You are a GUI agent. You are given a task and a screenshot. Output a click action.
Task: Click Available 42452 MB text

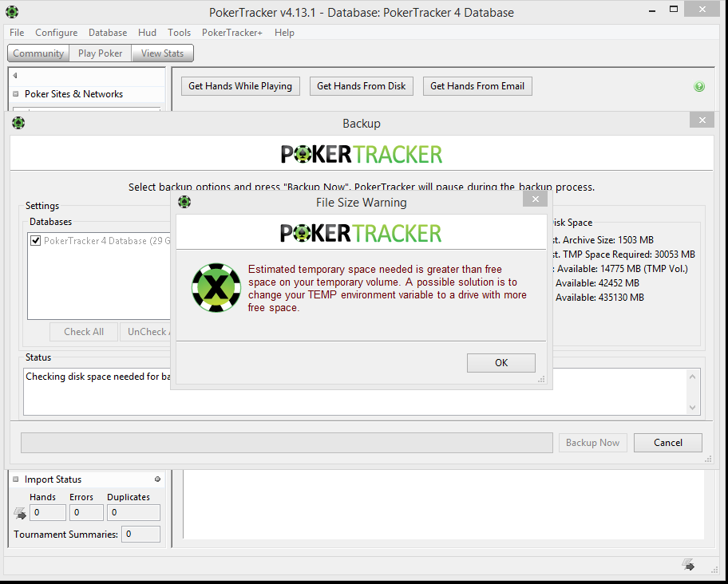coord(597,283)
